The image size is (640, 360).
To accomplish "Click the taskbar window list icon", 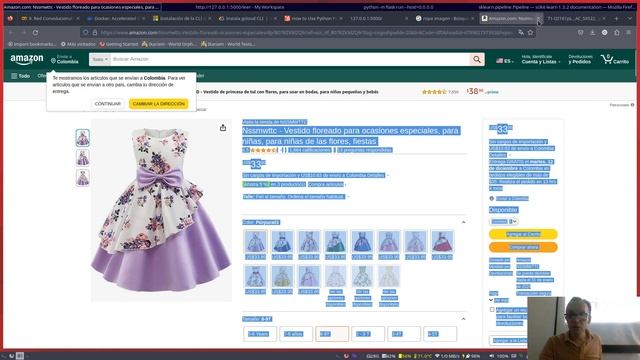I will pyautogui.click(x=20, y=356).
